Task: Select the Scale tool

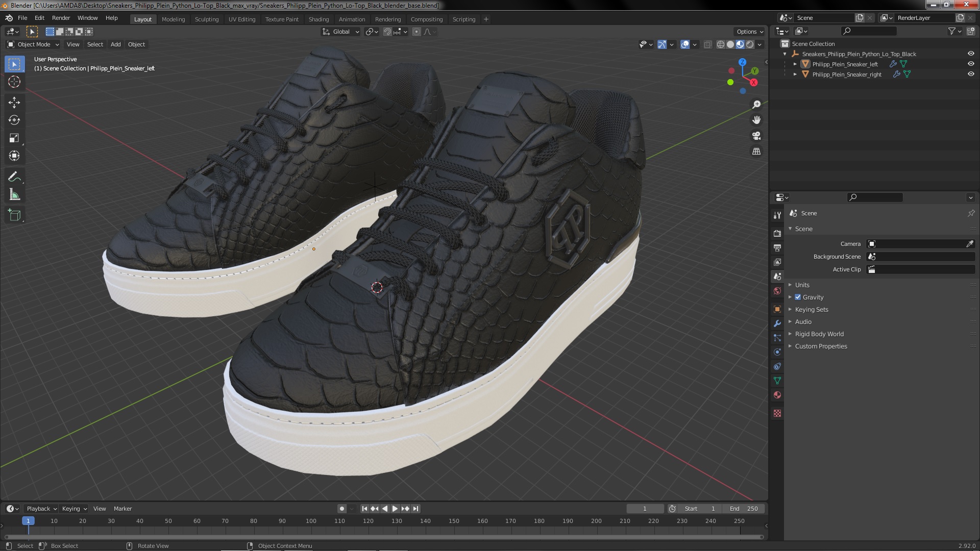Action: tap(14, 138)
